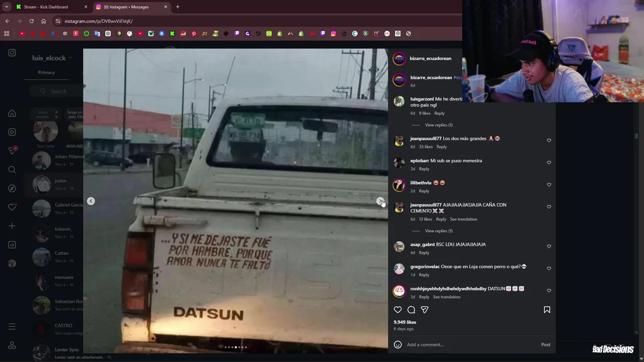This screenshot has width=644, height=362.
Task: Reload the page in browser toolbar
Action: pyautogui.click(x=31, y=21)
